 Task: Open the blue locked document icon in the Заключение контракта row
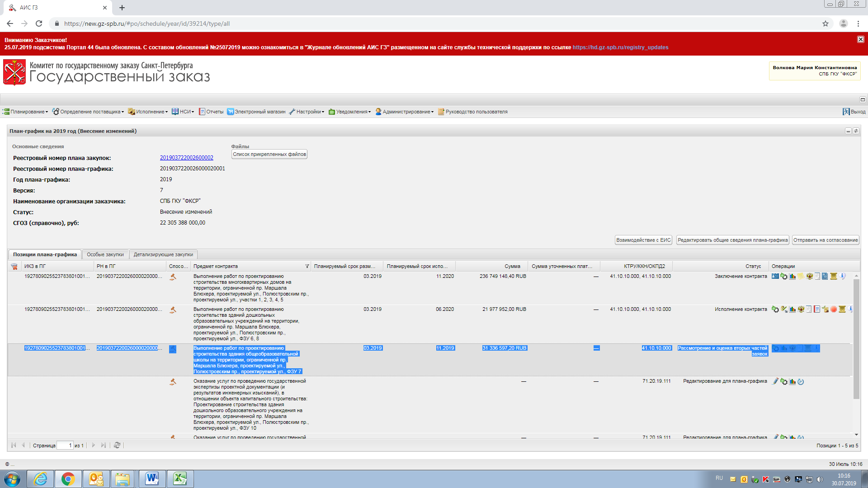[825, 276]
